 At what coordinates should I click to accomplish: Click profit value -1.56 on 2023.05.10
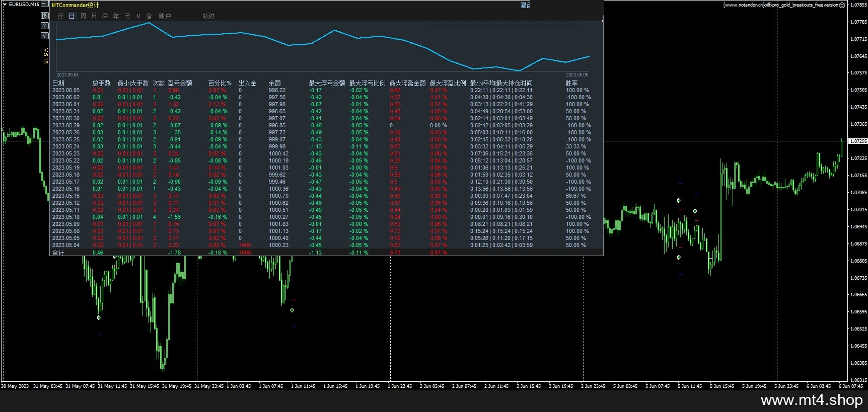pos(175,217)
